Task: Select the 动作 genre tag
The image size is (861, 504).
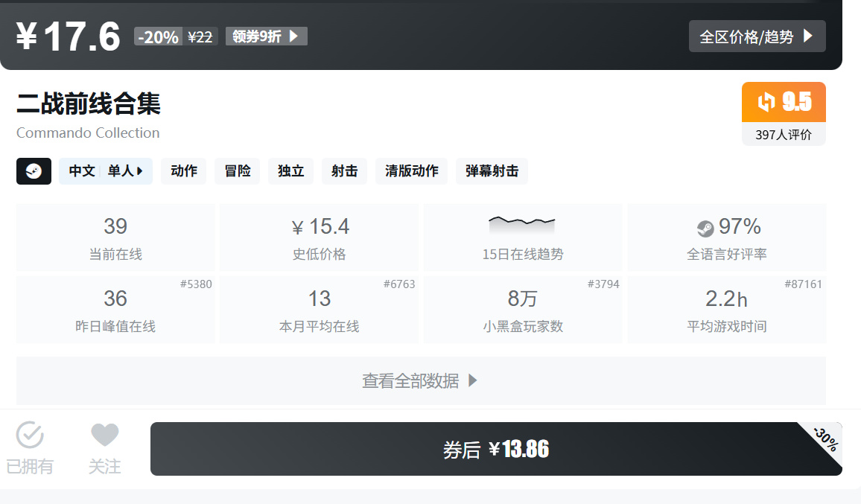Action: click(183, 171)
